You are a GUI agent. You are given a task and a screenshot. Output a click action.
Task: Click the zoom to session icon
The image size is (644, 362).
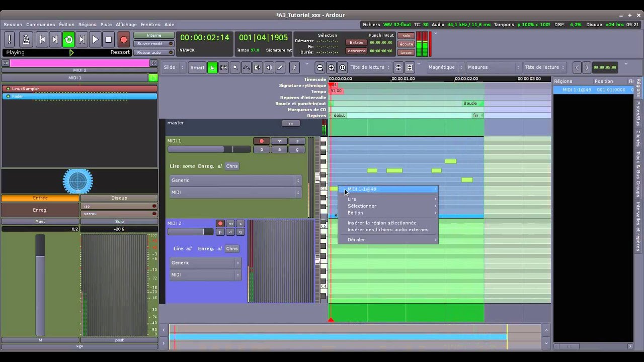tap(343, 67)
